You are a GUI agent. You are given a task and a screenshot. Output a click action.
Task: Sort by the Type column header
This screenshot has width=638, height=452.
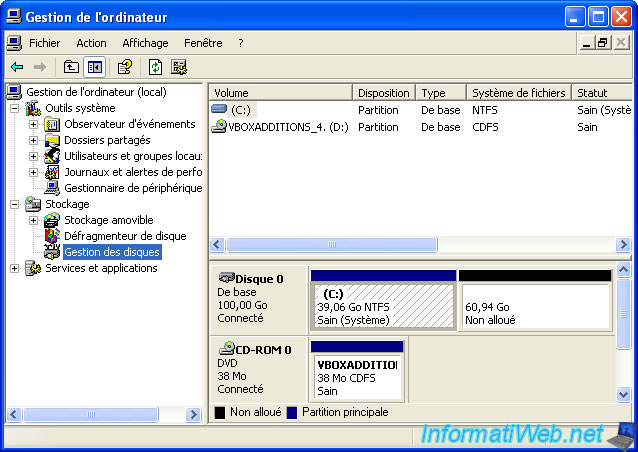point(441,93)
